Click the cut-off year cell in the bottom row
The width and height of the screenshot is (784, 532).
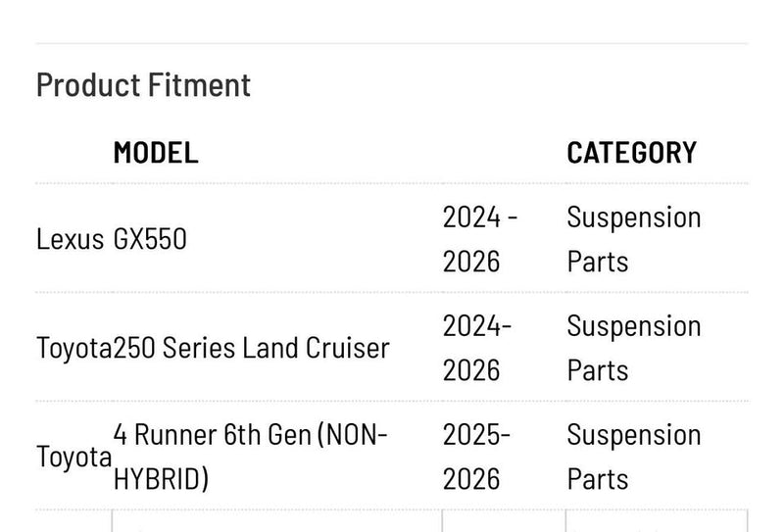[504, 521]
